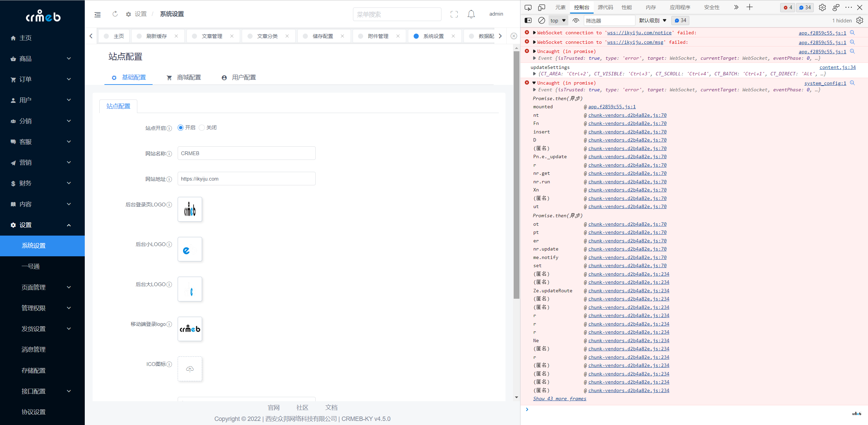Close the 刷新缓存 tab
Image resolution: width=868 pixels, height=425 pixels.
tap(176, 36)
